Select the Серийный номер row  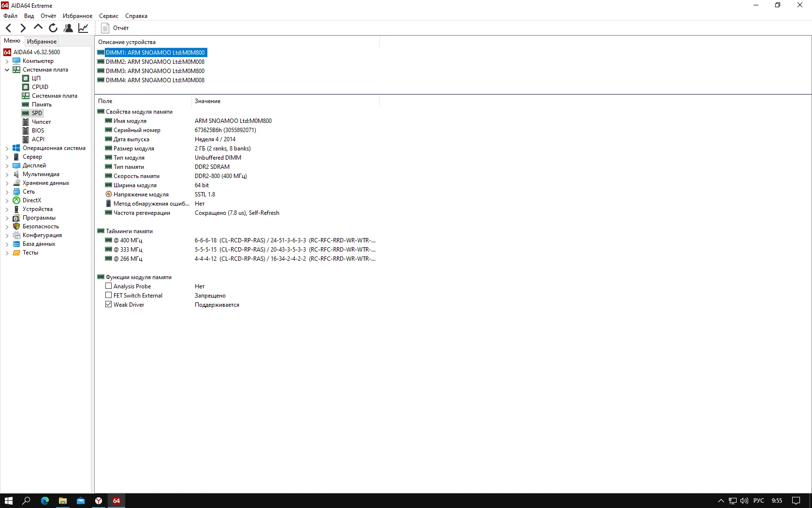point(237,130)
